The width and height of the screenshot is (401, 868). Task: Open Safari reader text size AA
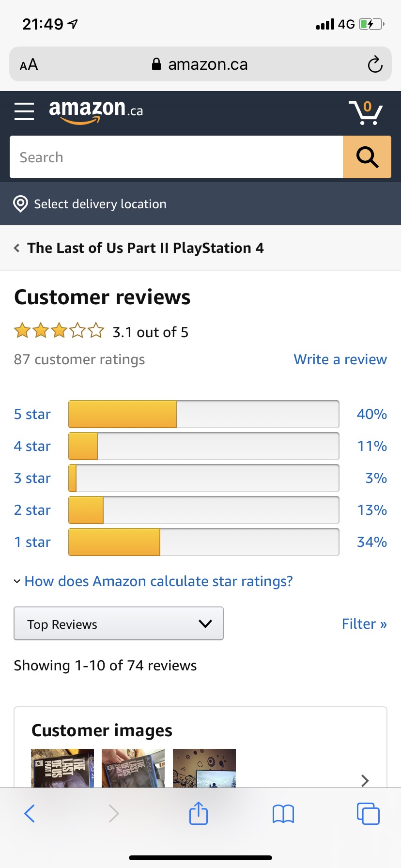pyautogui.click(x=29, y=64)
